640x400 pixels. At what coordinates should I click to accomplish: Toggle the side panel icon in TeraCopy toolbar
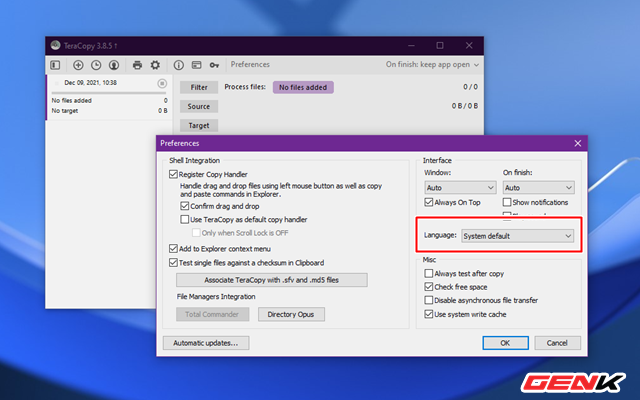[55, 65]
